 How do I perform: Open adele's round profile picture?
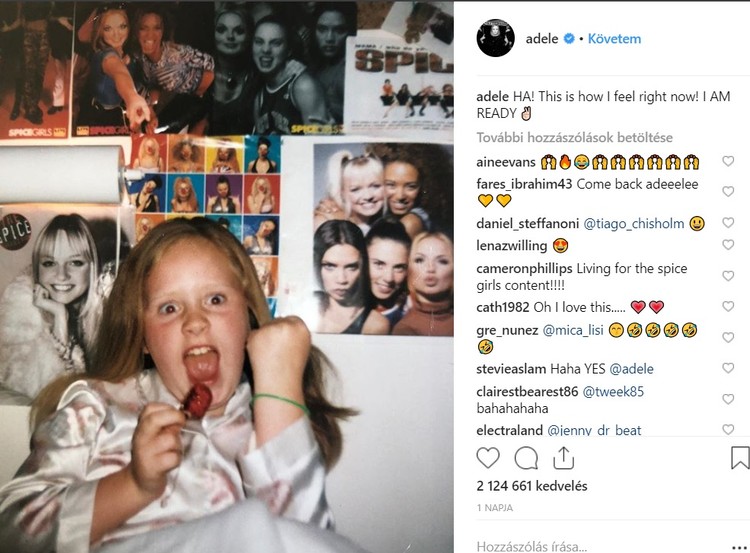tap(496, 38)
